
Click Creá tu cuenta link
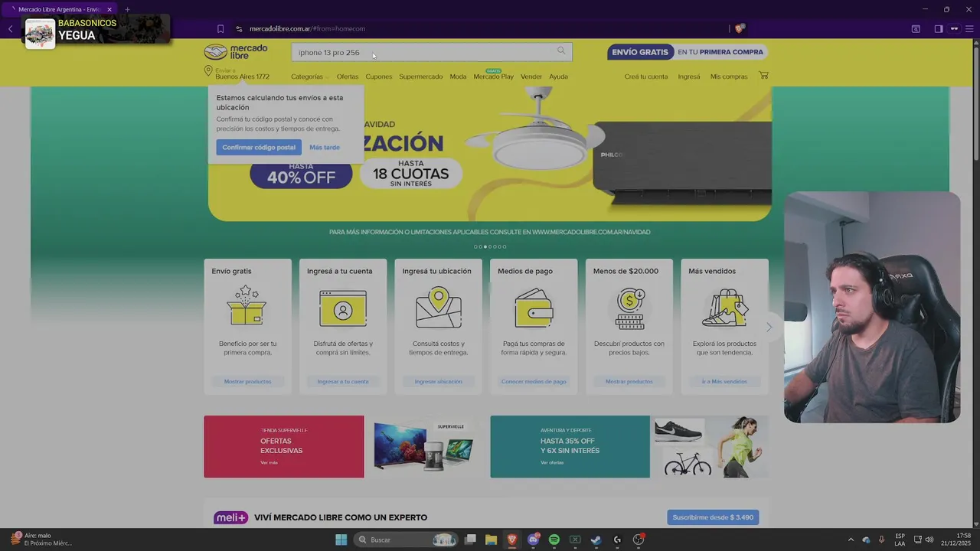(646, 77)
